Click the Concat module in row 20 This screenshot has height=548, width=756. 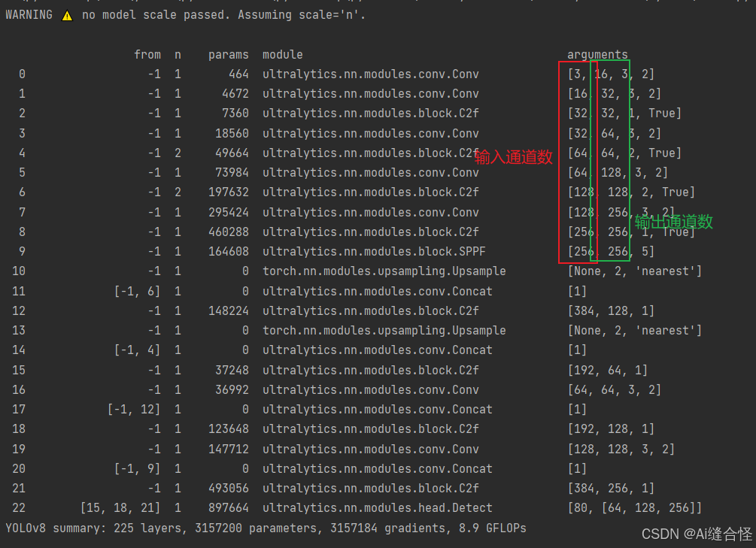[378, 468]
